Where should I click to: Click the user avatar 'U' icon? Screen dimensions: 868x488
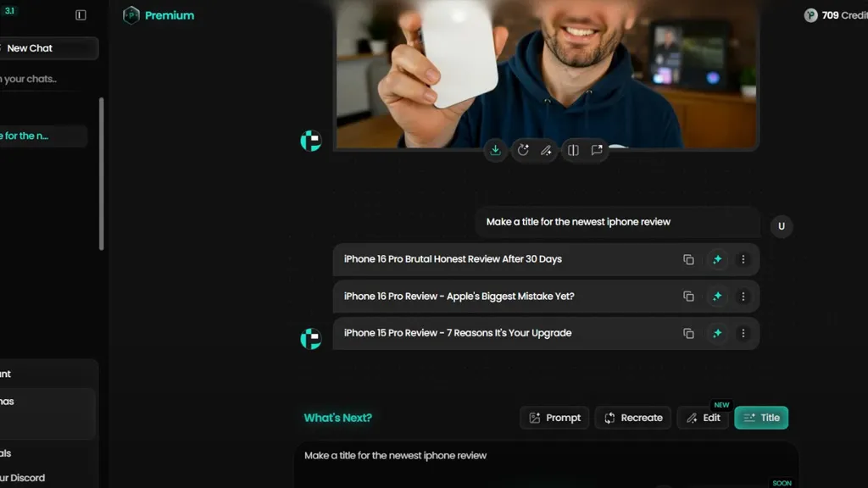click(x=781, y=226)
